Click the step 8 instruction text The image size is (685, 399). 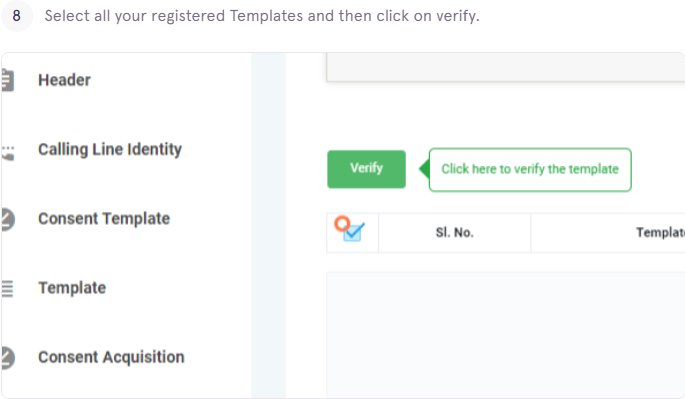point(262,16)
